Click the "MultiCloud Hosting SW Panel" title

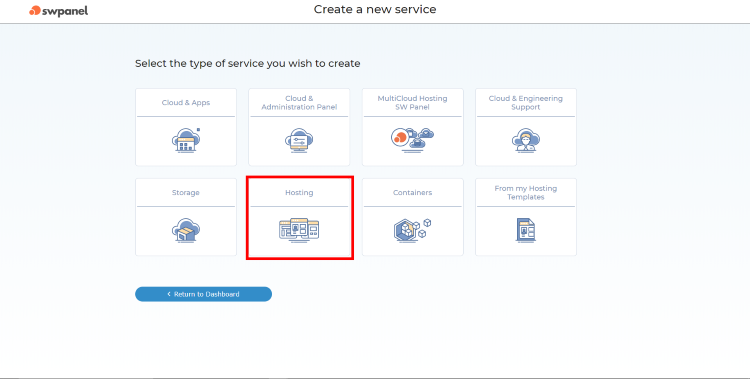coord(412,103)
